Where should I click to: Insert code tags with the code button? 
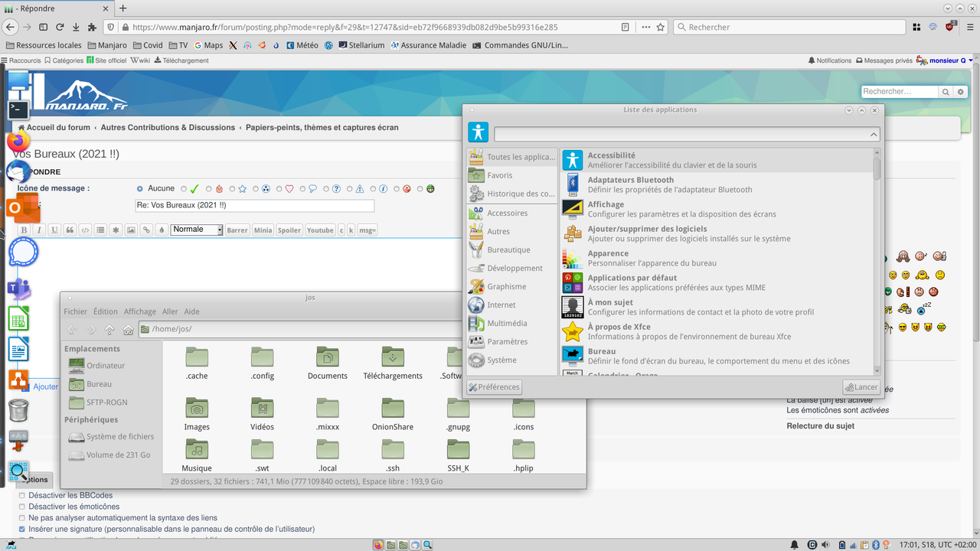tap(85, 230)
